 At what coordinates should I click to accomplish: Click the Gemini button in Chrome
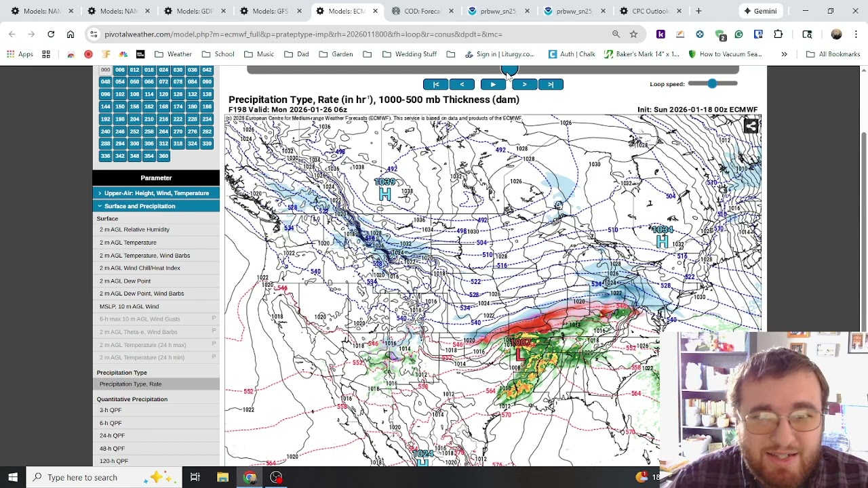pos(759,11)
